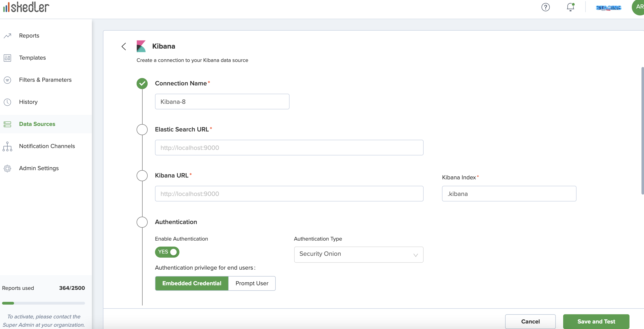This screenshot has height=329, width=644.
Task: Click the Elastic Search URL input field
Action: click(289, 148)
